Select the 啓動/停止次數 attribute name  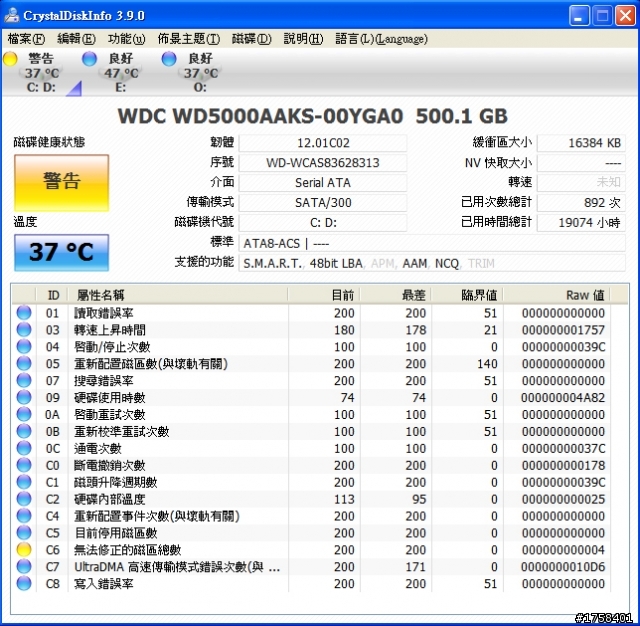(112, 347)
